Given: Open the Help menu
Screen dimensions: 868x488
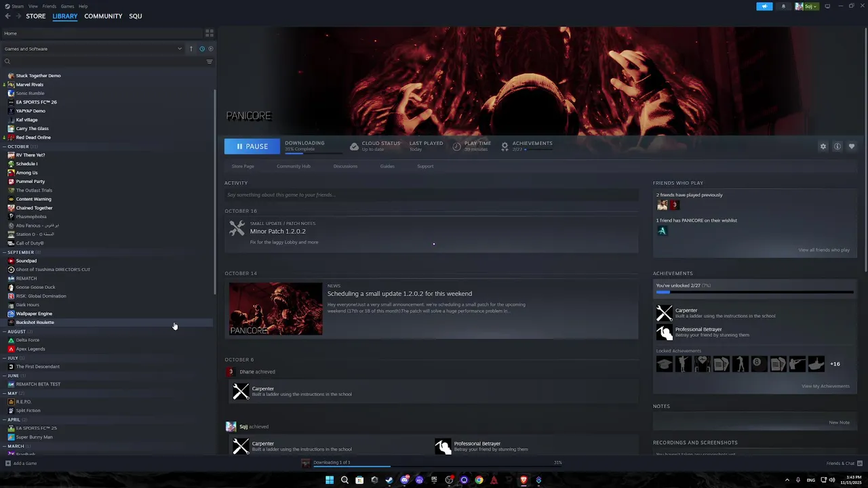Looking at the screenshot, I should [x=83, y=6].
